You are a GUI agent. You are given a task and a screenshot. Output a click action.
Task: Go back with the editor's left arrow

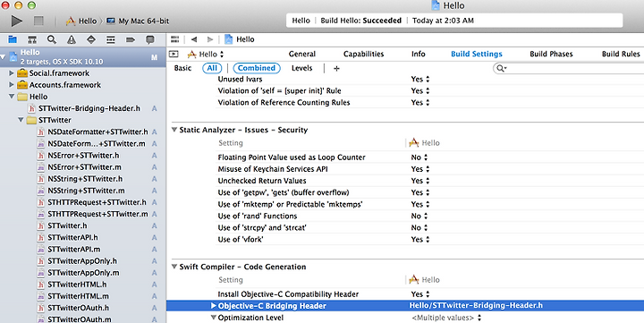[194, 39]
